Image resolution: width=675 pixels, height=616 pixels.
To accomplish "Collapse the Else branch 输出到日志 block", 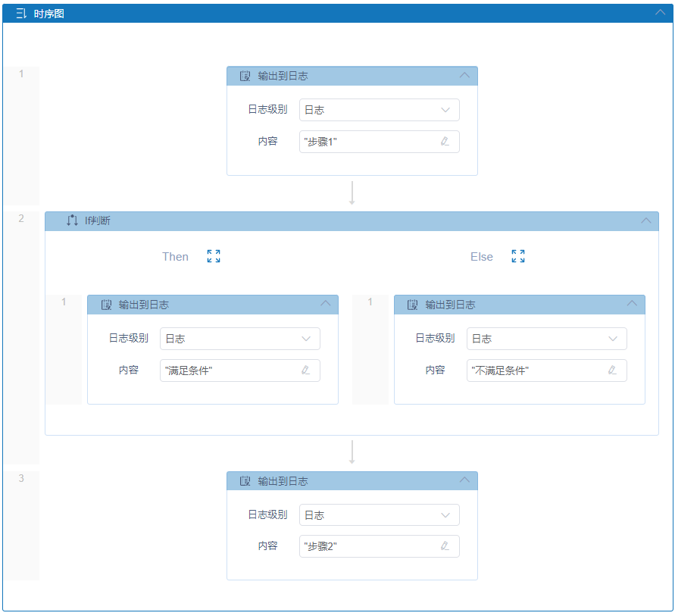I will (632, 304).
